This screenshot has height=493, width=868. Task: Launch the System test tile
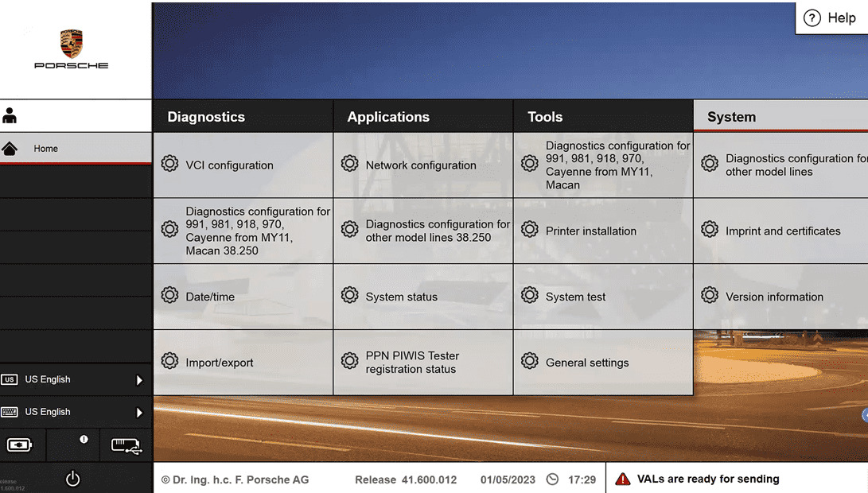(603, 297)
